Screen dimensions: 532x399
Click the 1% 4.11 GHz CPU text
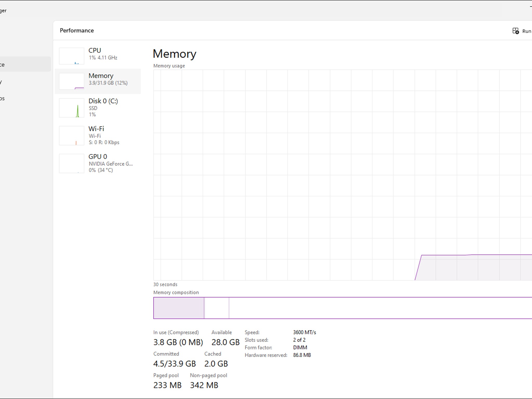103,58
